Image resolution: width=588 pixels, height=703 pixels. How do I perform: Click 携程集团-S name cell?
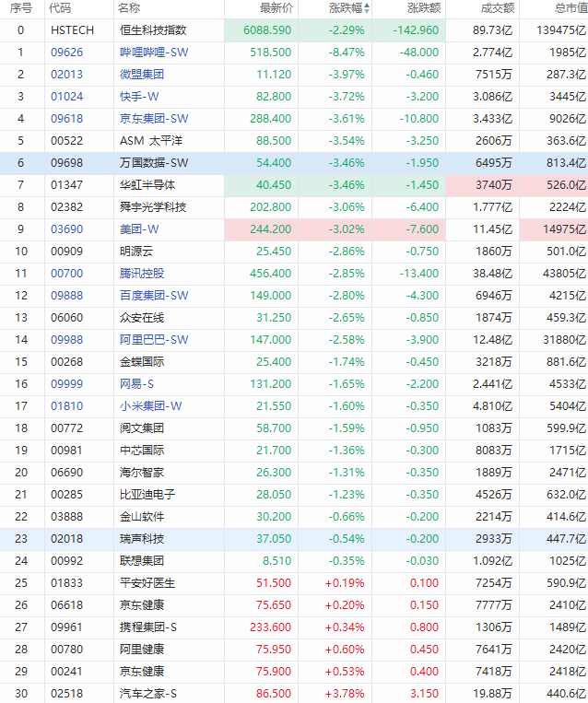coord(148,627)
